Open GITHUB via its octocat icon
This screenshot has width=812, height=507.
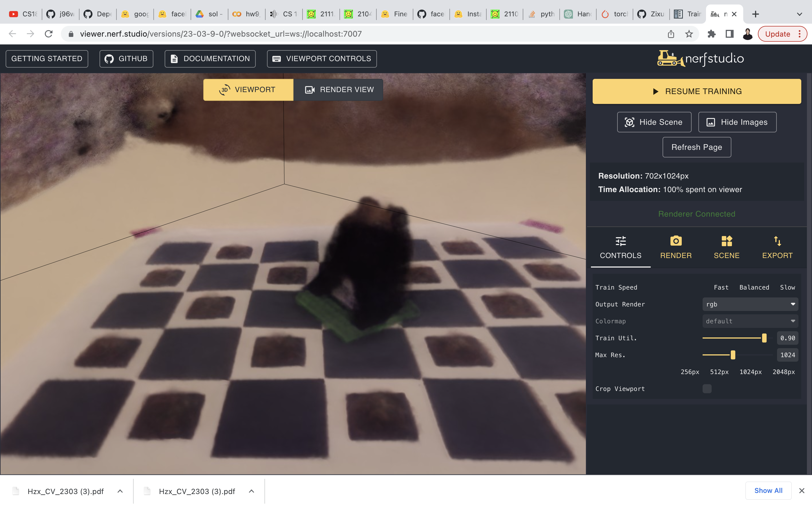point(109,58)
